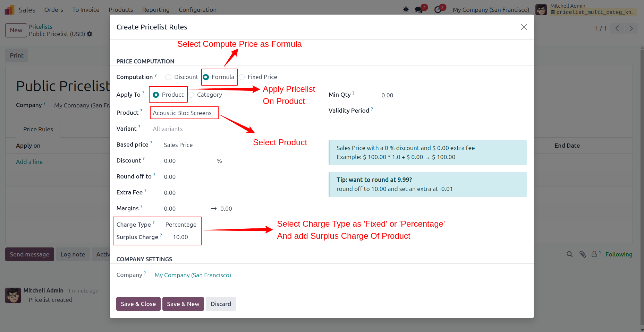Click the Save & Close button
This screenshot has height=332, width=644.
tap(138, 304)
